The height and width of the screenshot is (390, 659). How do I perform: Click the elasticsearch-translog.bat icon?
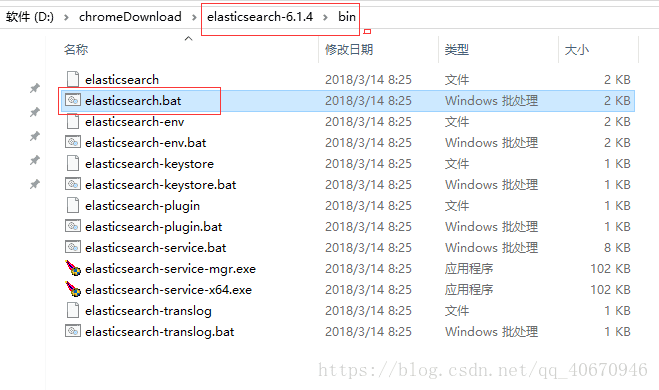pos(73,331)
